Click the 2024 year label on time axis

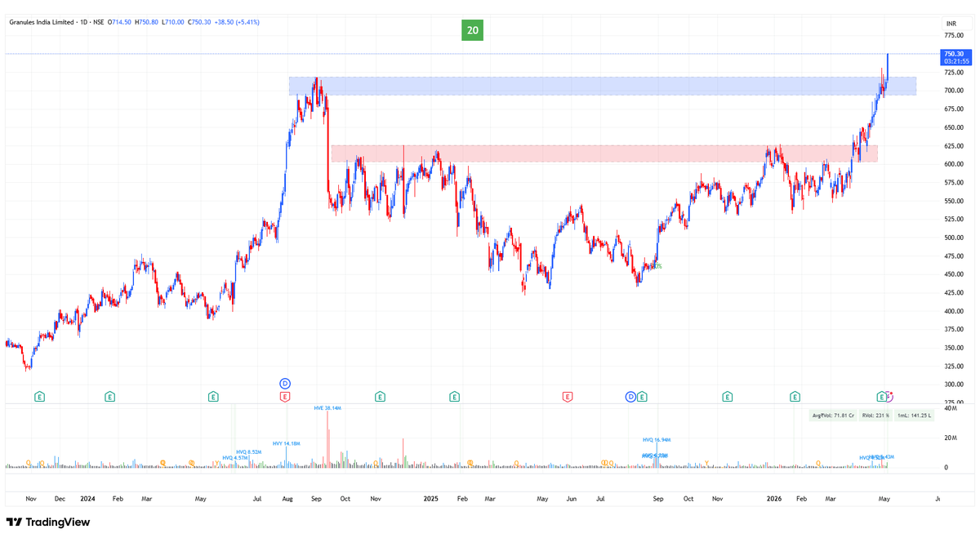(88, 498)
